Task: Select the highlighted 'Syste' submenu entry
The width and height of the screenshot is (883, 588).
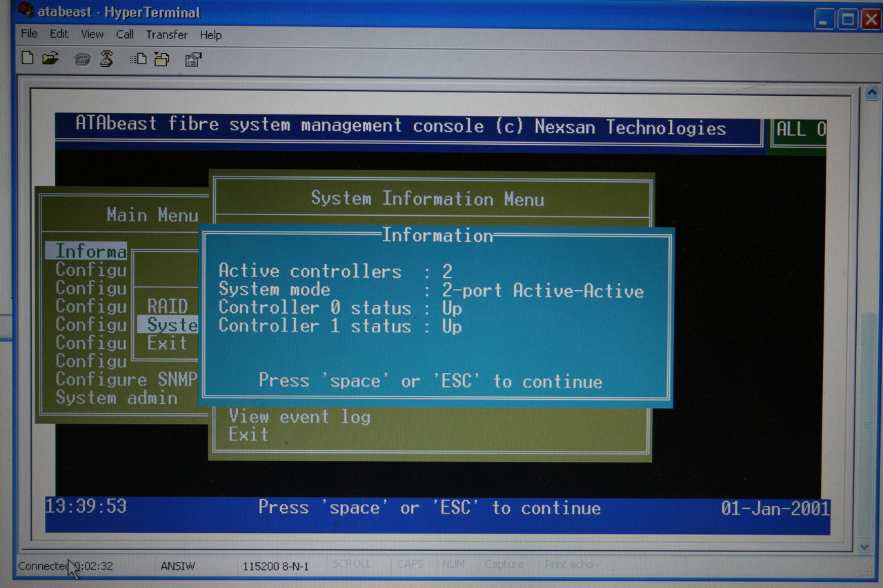Action: coord(169,325)
